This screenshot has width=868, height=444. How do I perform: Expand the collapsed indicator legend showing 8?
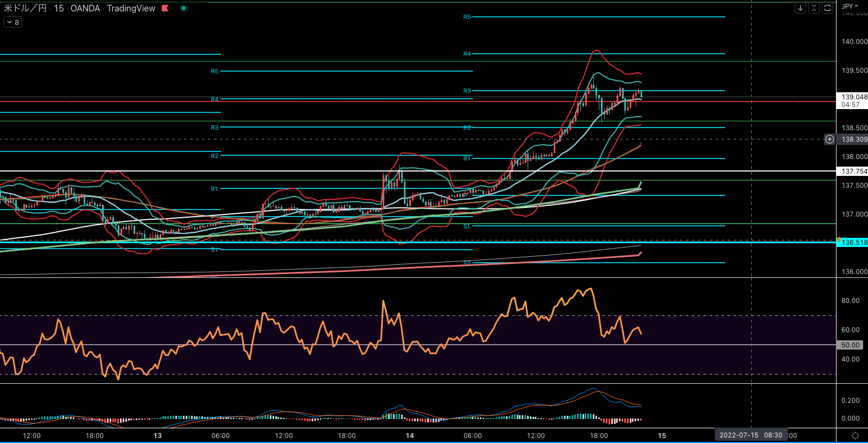point(12,22)
